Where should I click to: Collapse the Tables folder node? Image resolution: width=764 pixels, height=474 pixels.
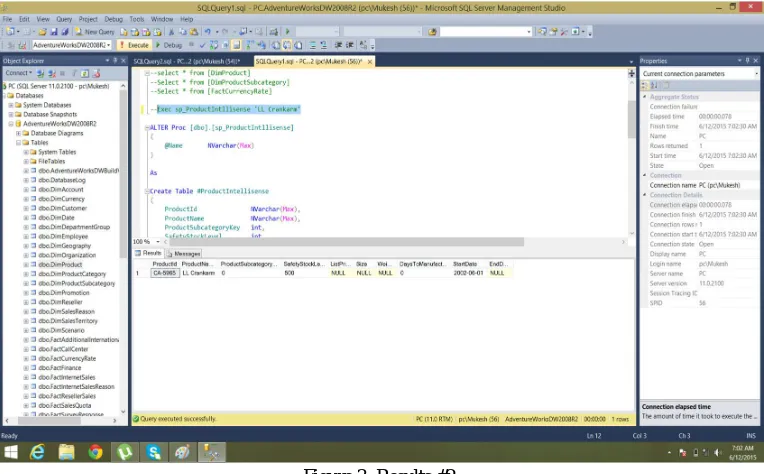coord(18,143)
